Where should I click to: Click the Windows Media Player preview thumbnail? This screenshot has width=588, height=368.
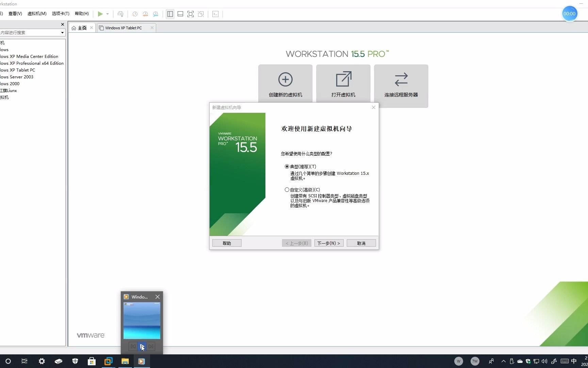tap(142, 321)
